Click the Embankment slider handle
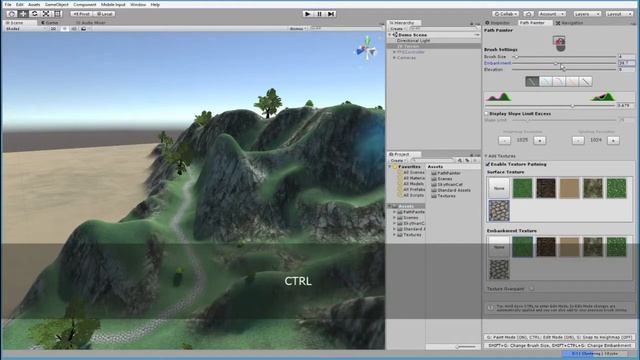The image size is (640, 360). pyautogui.click(x=556, y=63)
